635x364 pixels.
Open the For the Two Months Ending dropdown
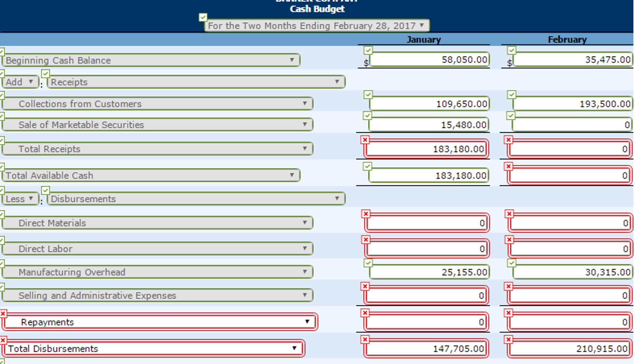point(317,25)
